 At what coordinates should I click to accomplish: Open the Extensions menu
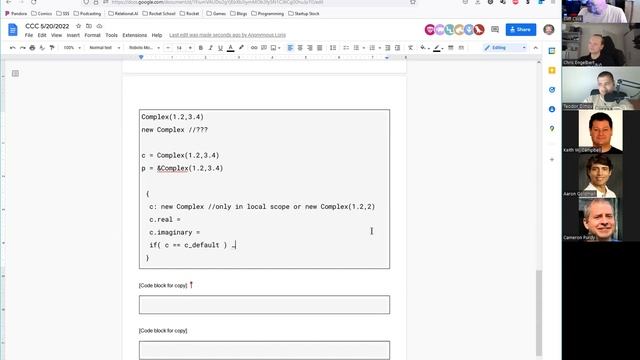pyautogui.click(x=135, y=36)
